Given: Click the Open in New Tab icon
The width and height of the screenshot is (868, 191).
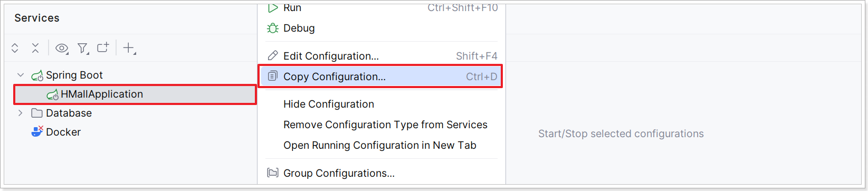Looking at the screenshot, I should pos(103,47).
